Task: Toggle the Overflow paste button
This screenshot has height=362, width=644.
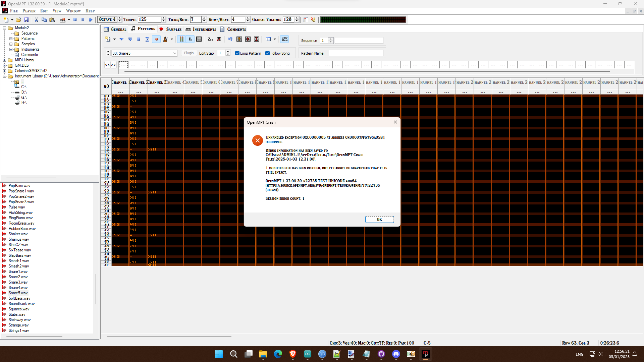Action: pyautogui.click(x=285, y=39)
